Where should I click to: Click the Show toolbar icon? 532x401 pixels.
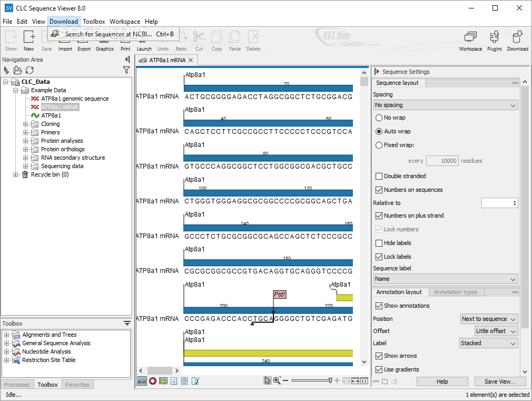coord(11,41)
